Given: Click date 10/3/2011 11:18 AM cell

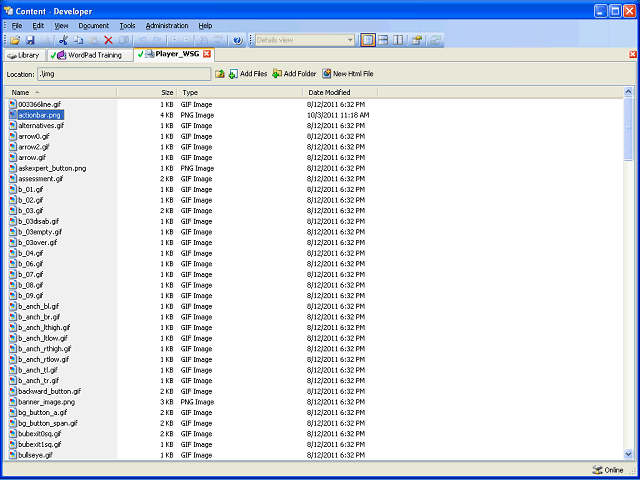Looking at the screenshot, I should click(338, 115).
